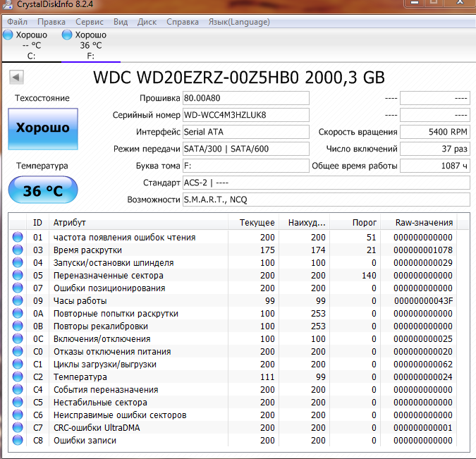Screen dimensions: 476x459
Task: Click the drive letter field F:
Action: point(246,166)
